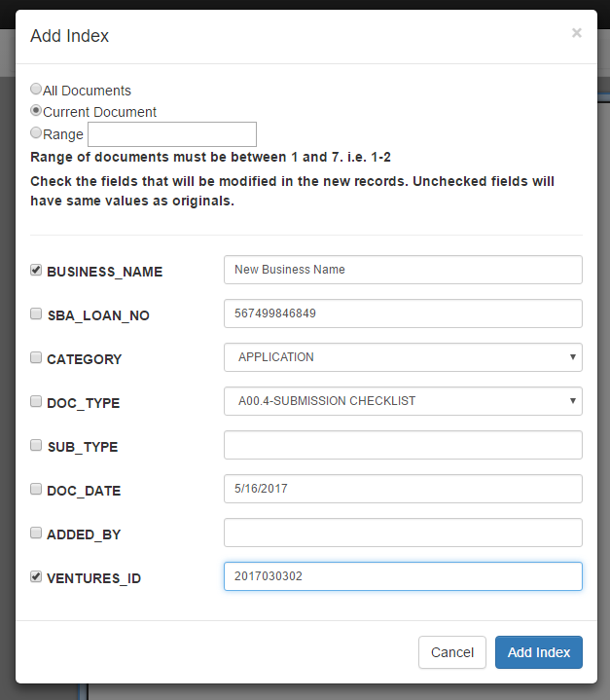Tick the DOC_TYPE checkbox

coord(36,401)
